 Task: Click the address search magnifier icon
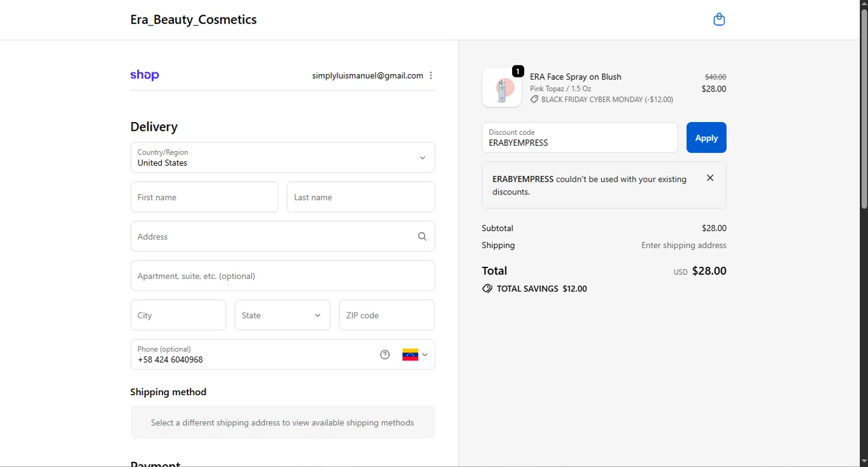[x=422, y=236]
